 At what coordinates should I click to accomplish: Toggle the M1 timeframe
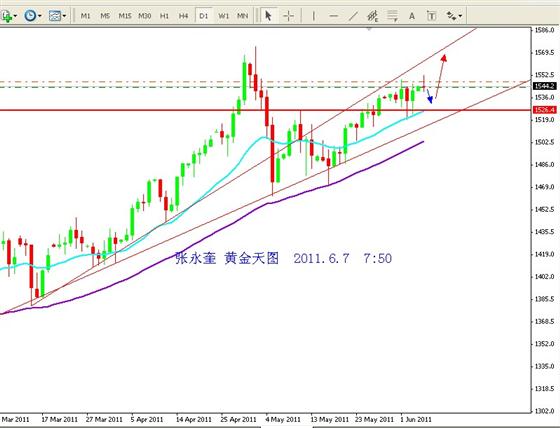click(85, 16)
